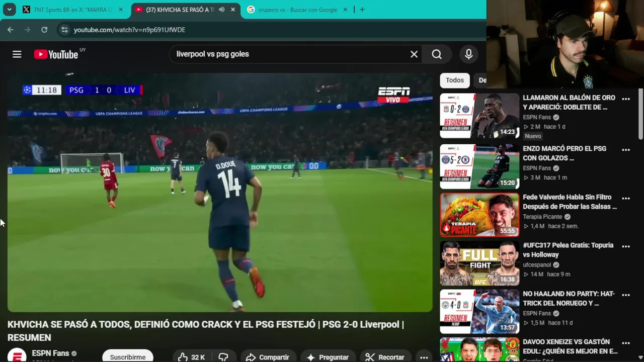Open a new browser tab
The height and width of the screenshot is (362, 644).
pos(362,10)
